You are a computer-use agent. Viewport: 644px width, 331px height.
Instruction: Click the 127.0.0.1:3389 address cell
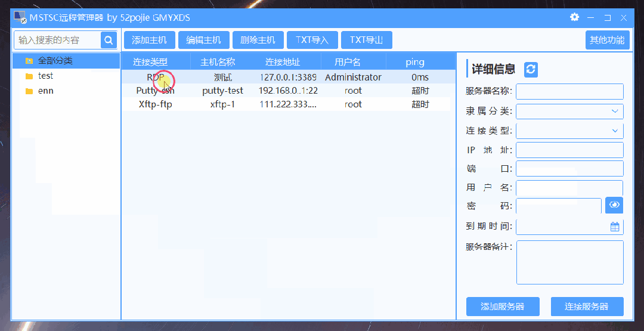pos(288,77)
